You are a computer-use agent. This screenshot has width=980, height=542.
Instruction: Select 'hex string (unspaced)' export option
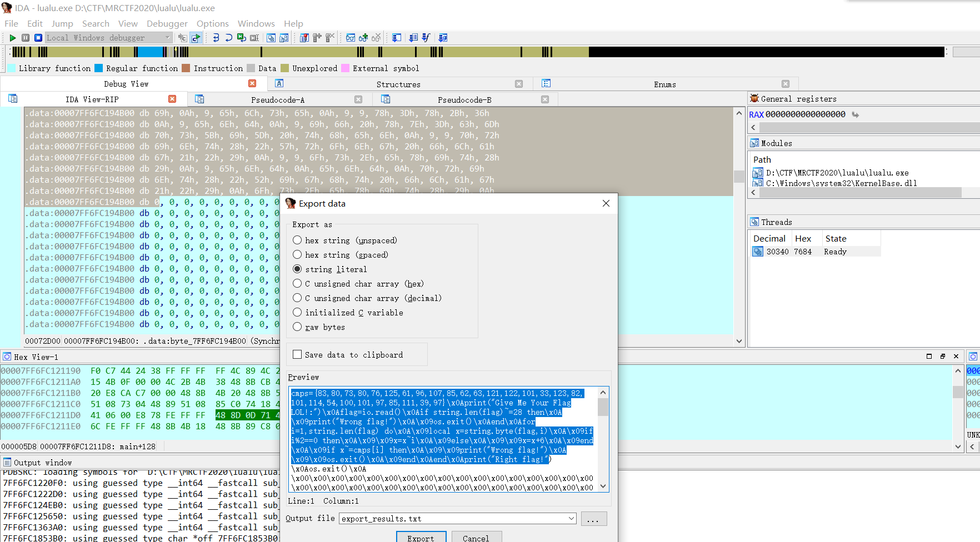coord(297,240)
